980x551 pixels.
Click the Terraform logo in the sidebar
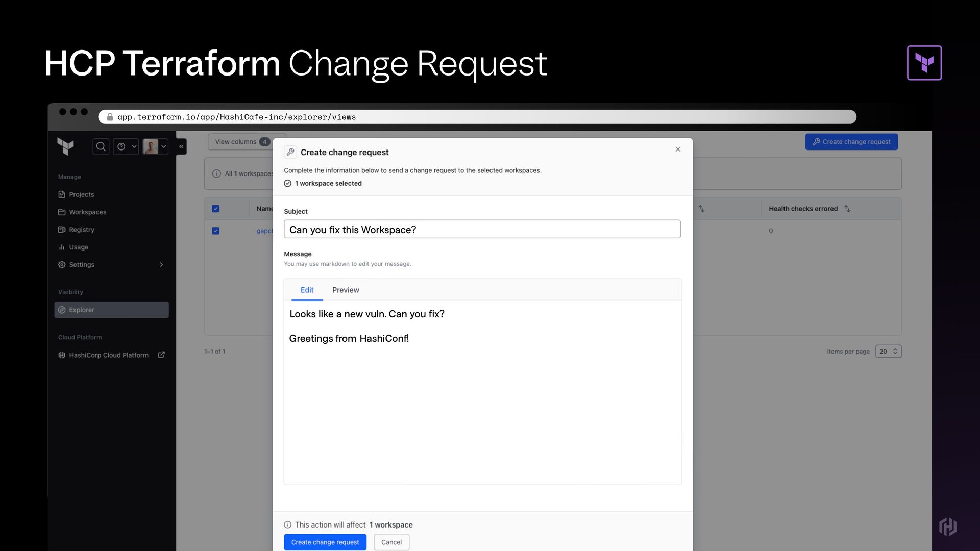(65, 146)
